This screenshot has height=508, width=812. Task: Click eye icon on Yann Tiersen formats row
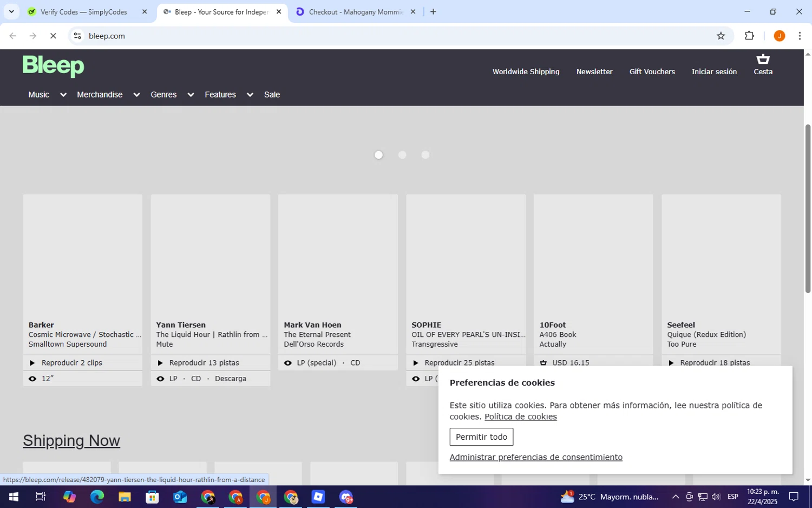160,379
